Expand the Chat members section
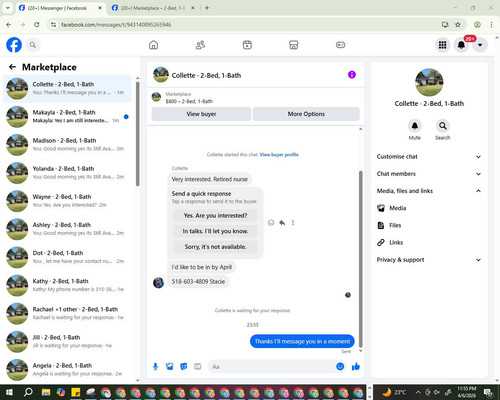This screenshot has height=400, width=500. [x=429, y=174]
